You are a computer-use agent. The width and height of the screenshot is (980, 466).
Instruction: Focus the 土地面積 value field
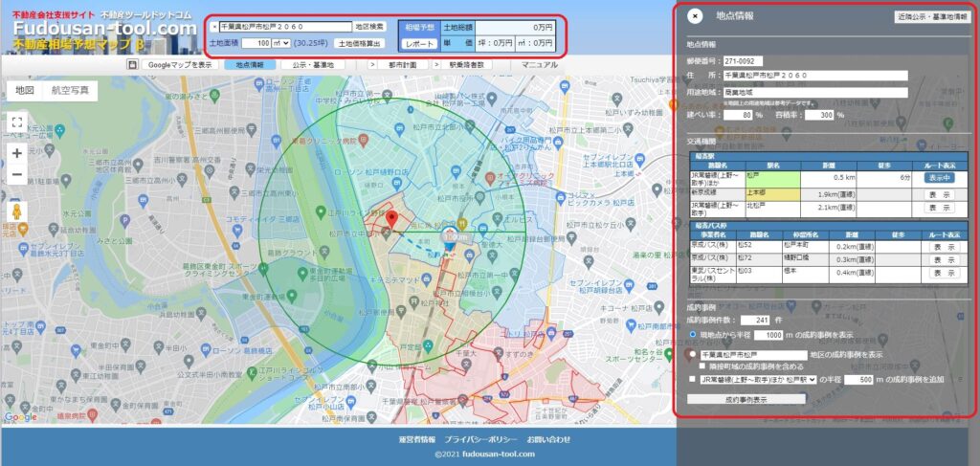point(256,43)
